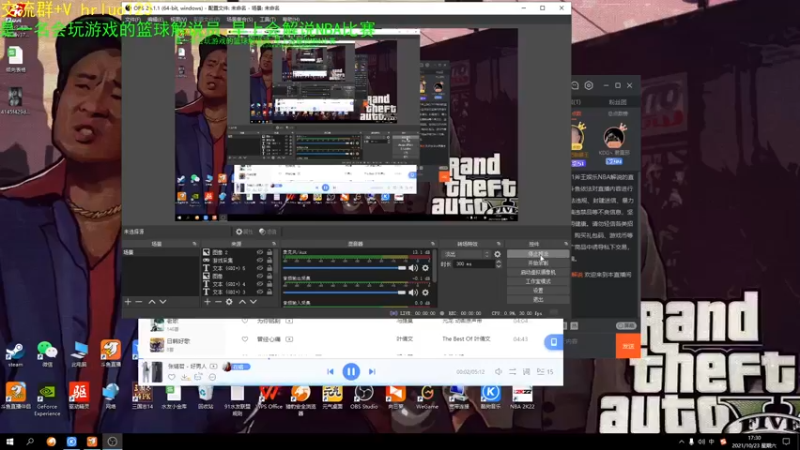Open the OBS Studio desktop shortcut
Viewport: 800px width, 450px height.
tap(364, 397)
